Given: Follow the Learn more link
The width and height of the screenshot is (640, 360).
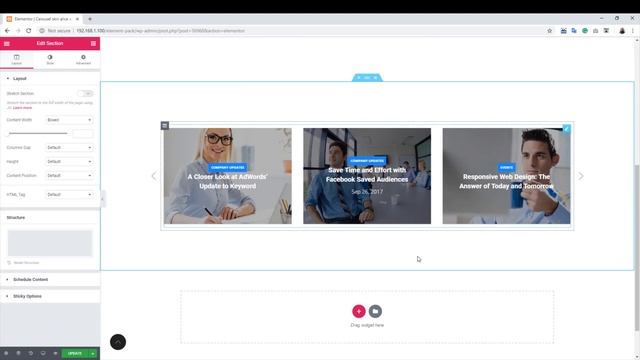Looking at the screenshot, I should pyautogui.click(x=22, y=108).
